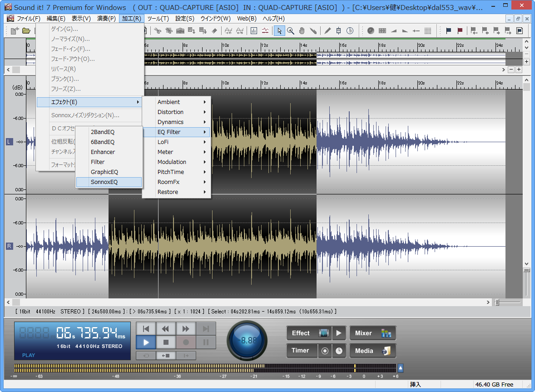Viewport: 535px width, 392px height.
Task: Toggle the L channel selector
Action: (9, 142)
